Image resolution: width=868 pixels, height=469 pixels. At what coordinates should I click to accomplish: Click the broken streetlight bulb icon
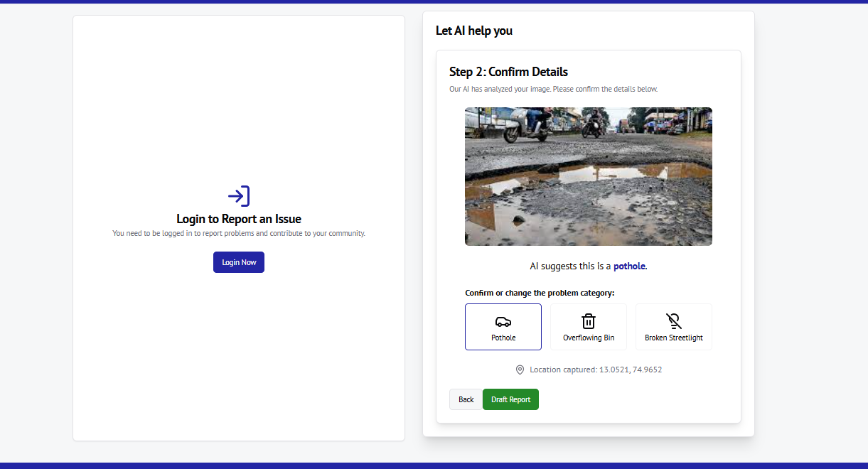[x=674, y=320]
